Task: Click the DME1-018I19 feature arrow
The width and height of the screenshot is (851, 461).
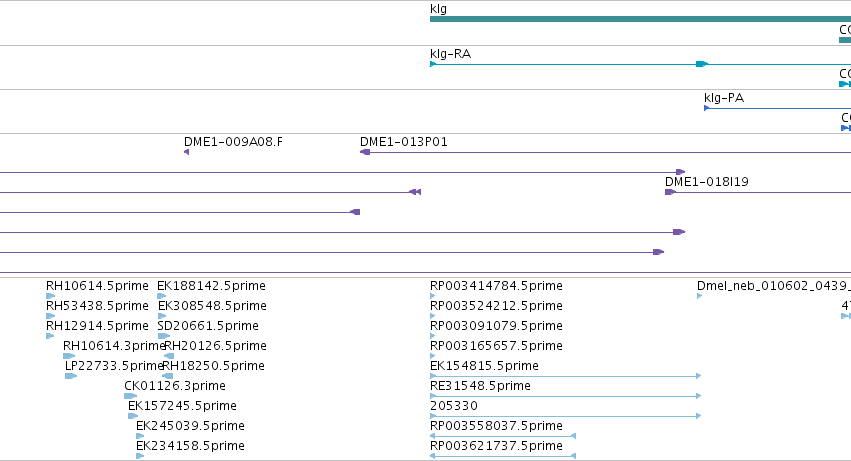Action: coord(670,192)
